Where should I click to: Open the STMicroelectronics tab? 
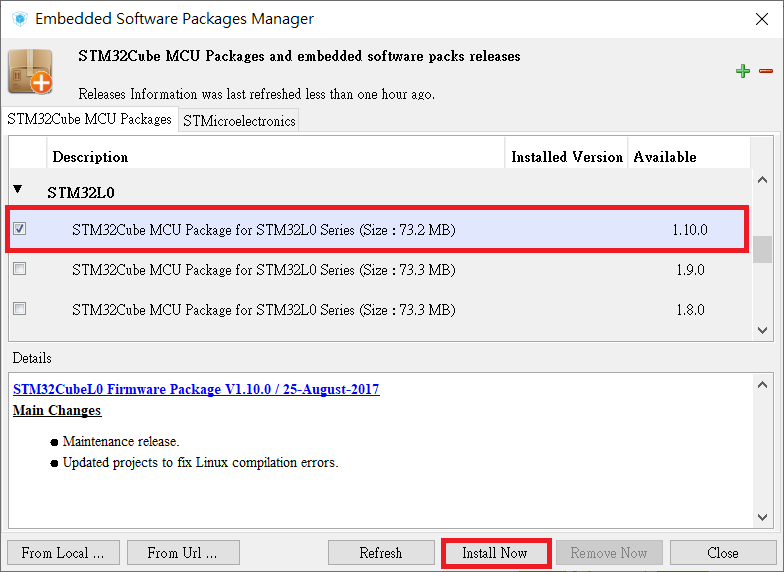239,120
